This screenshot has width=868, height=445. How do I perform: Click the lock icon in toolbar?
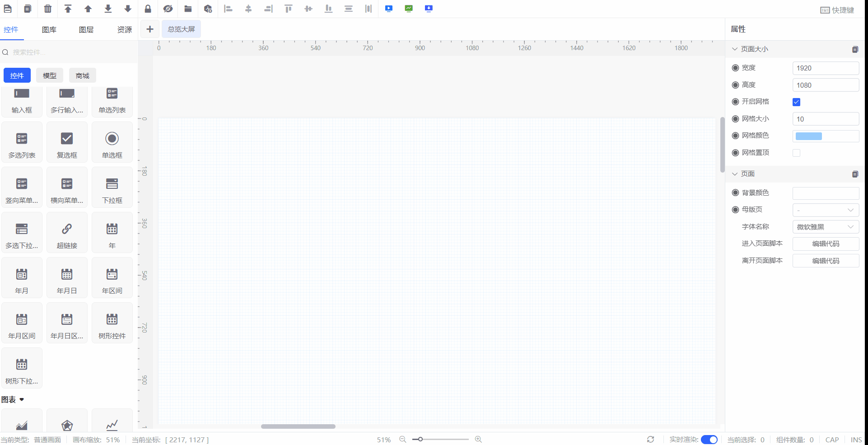[x=148, y=9]
